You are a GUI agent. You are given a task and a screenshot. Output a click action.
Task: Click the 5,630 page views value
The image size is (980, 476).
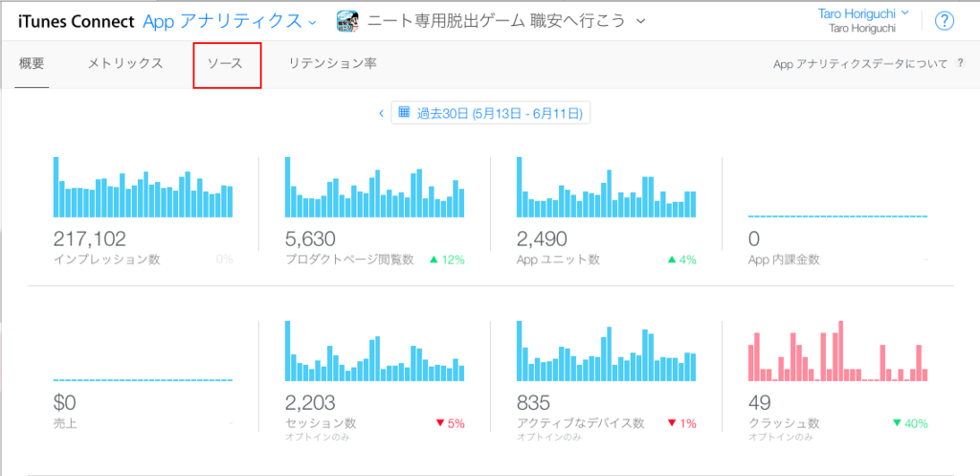(311, 238)
